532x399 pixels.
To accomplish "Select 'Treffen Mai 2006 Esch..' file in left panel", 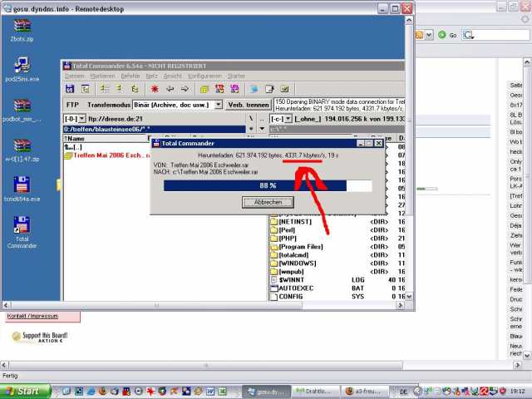I will click(107, 155).
